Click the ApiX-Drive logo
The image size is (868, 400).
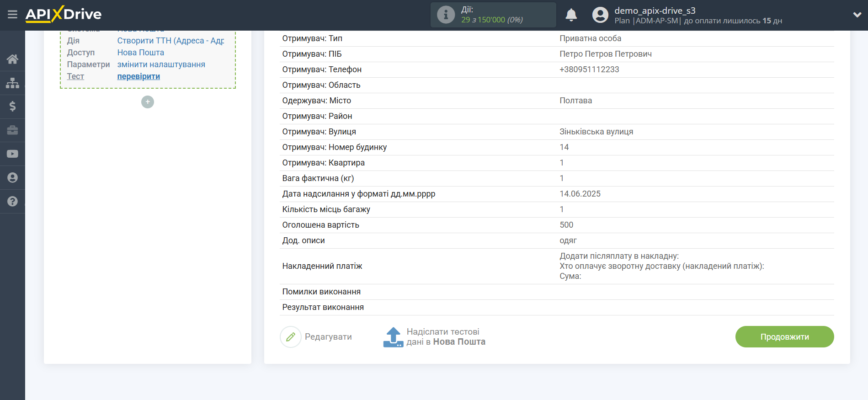coord(64,14)
